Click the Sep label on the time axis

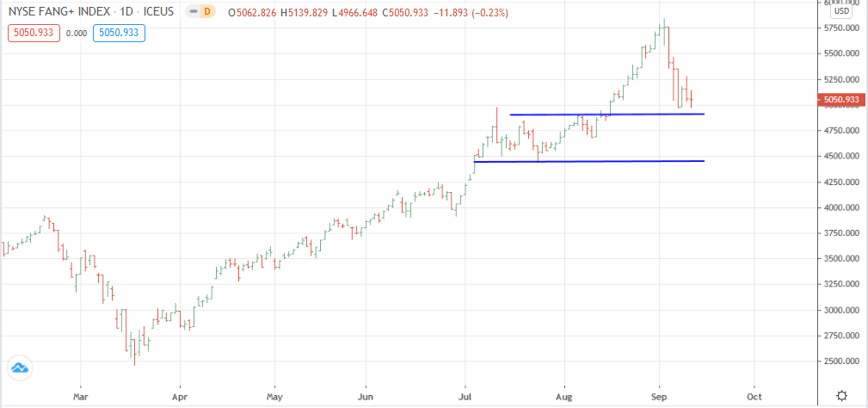[x=660, y=399]
